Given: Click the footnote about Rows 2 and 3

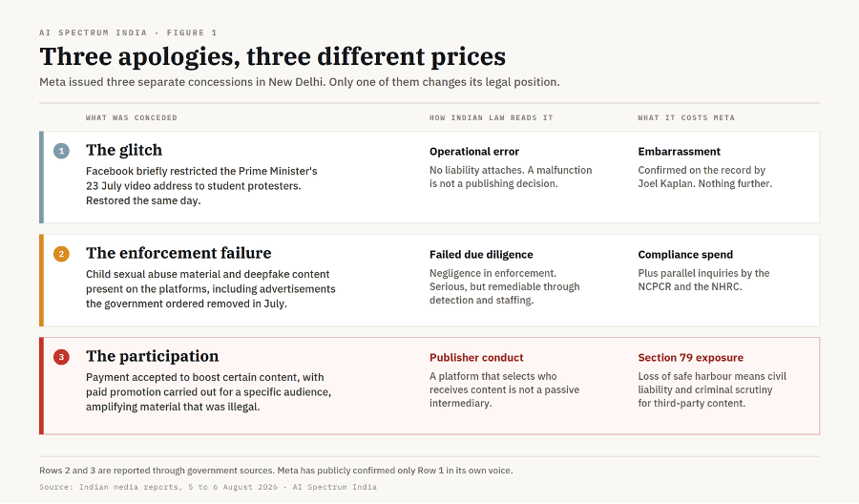Looking at the screenshot, I should [276, 471].
